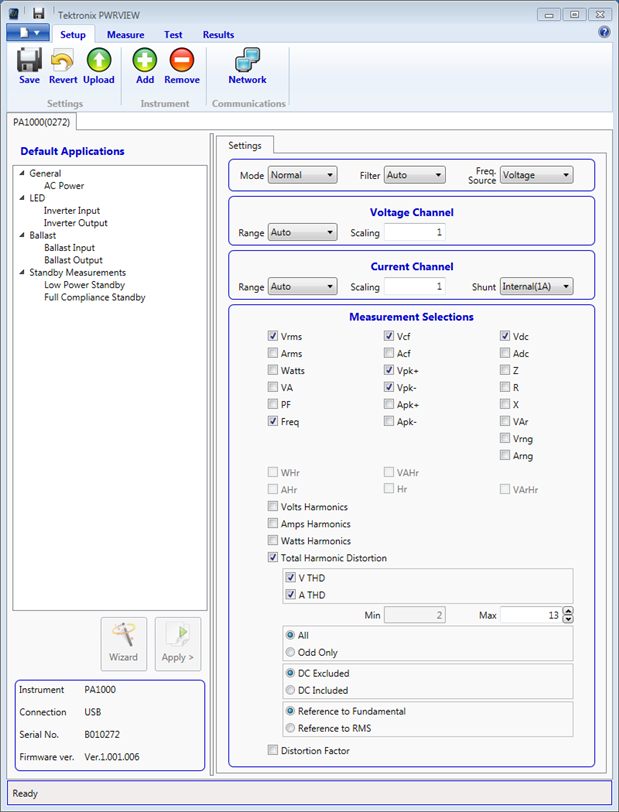Viewport: 619px width, 812px height.
Task: Collapse the LED tree node
Action: point(22,198)
